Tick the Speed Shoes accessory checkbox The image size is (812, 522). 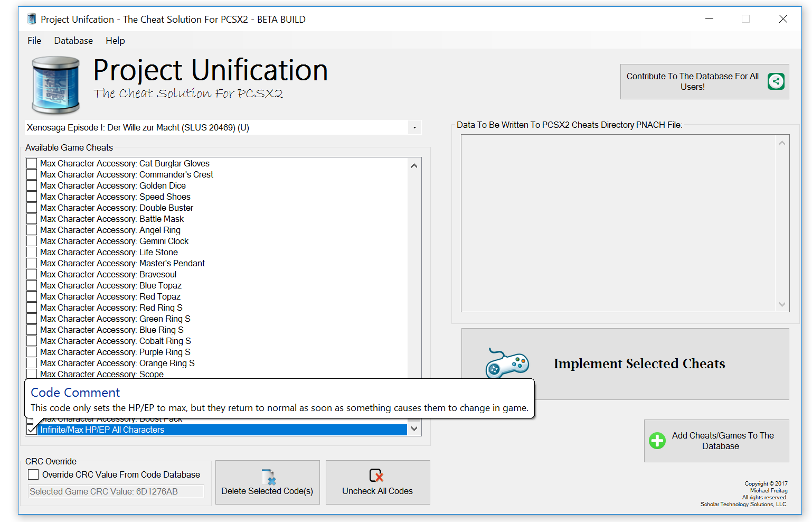tap(32, 197)
